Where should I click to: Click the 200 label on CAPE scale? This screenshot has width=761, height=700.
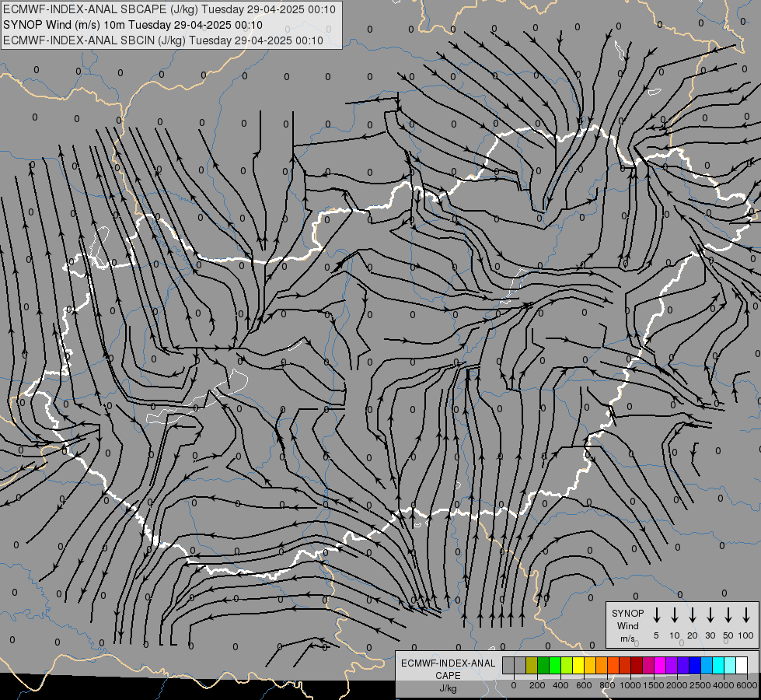point(537,685)
